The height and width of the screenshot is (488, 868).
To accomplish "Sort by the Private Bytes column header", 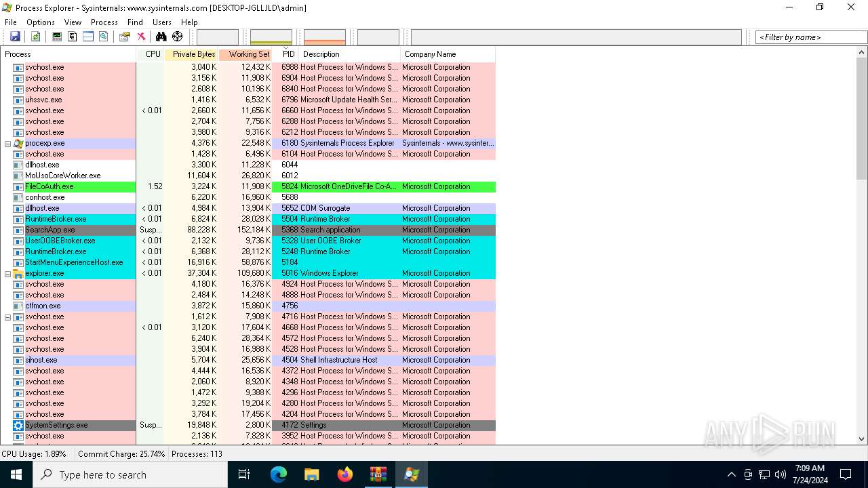I will pos(191,54).
